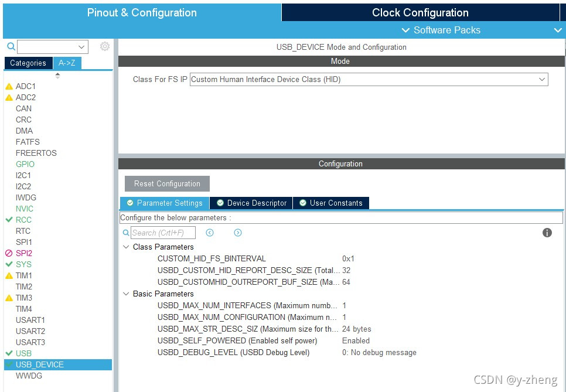Open the User Constants tab
Image resolution: width=566 pixels, height=392 pixels.
[x=331, y=203]
